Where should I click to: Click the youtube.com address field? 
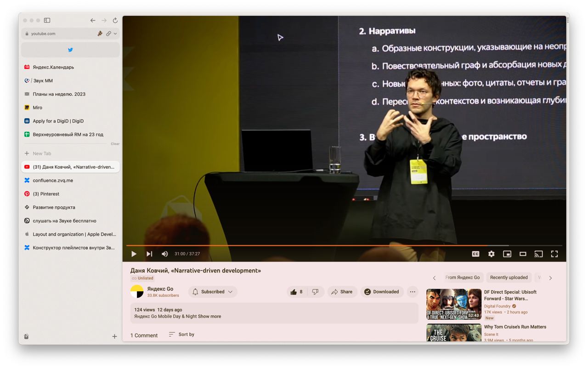pos(70,34)
